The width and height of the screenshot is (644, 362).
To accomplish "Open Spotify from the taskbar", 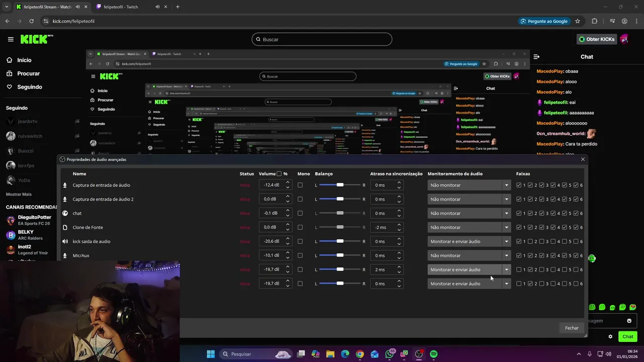I will (434, 354).
